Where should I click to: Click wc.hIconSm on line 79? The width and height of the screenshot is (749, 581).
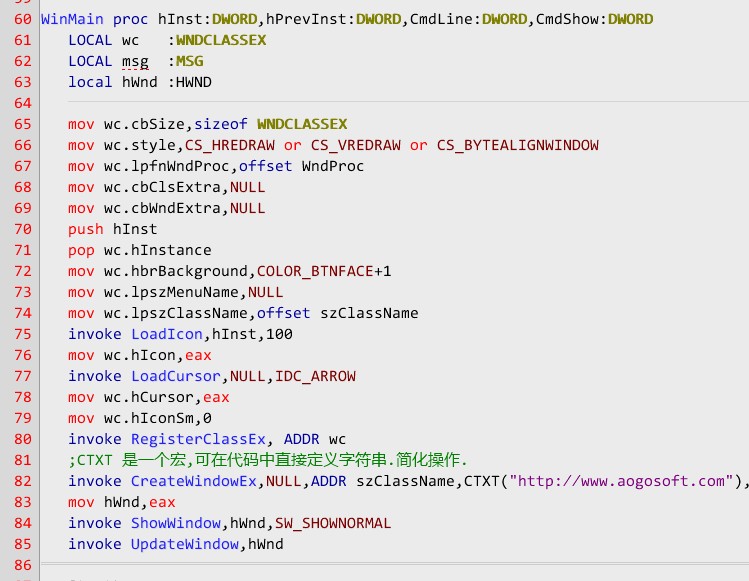pyautogui.click(x=149, y=419)
